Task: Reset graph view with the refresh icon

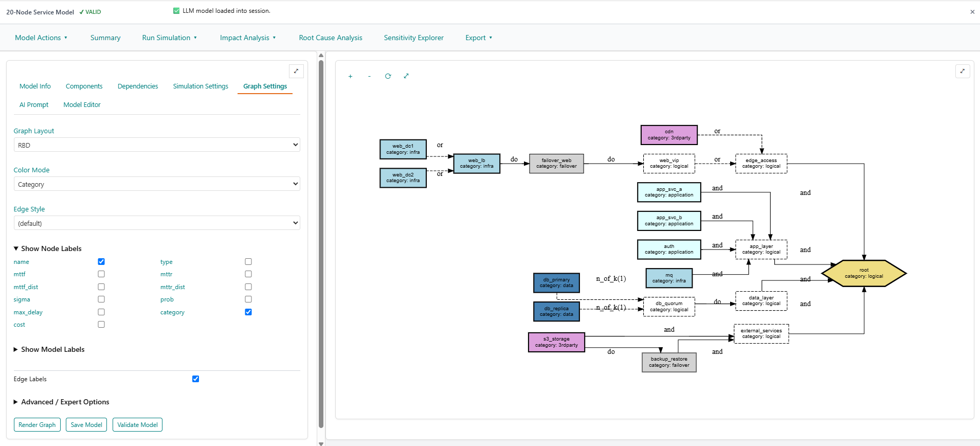Action: [388, 76]
